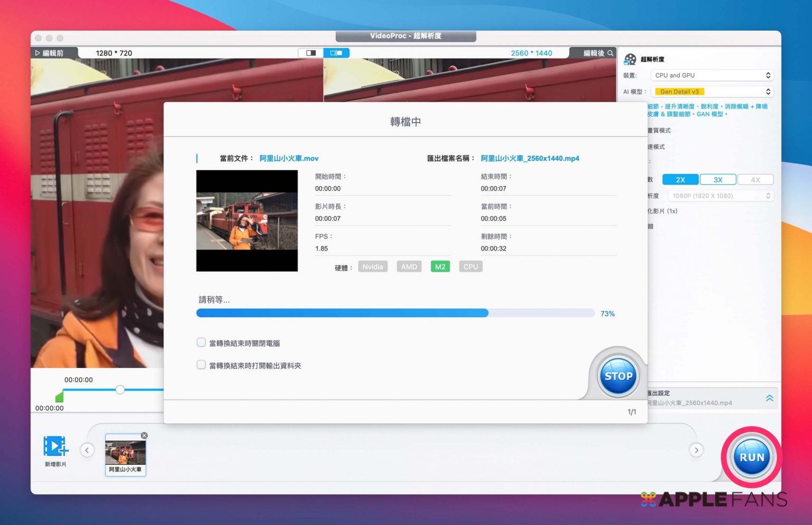Select the 阿里山小火車 video thumbnail in the clip list
812x525 pixels.
point(125,453)
